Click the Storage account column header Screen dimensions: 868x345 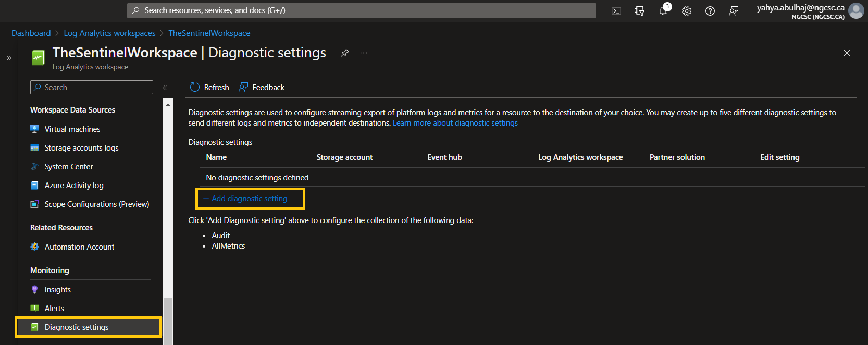coord(344,157)
